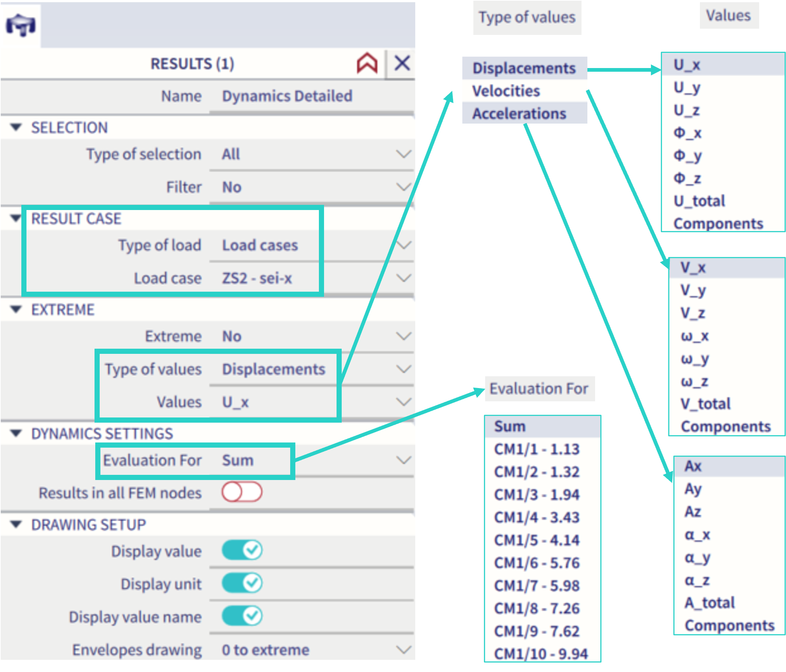
Task: Collapse the RESULT CASE section
Action: pyautogui.click(x=16, y=218)
